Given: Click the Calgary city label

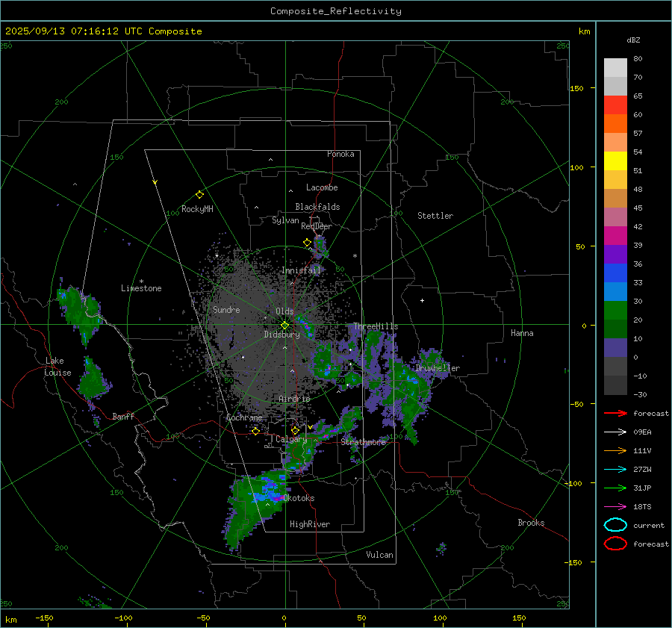Looking at the screenshot, I should pyautogui.click(x=291, y=439).
